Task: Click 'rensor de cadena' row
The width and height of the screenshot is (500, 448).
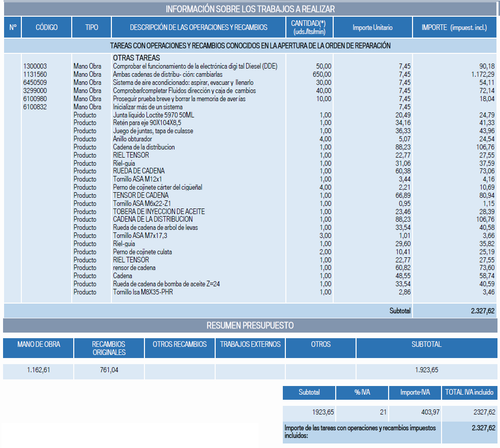Action: click(134, 268)
